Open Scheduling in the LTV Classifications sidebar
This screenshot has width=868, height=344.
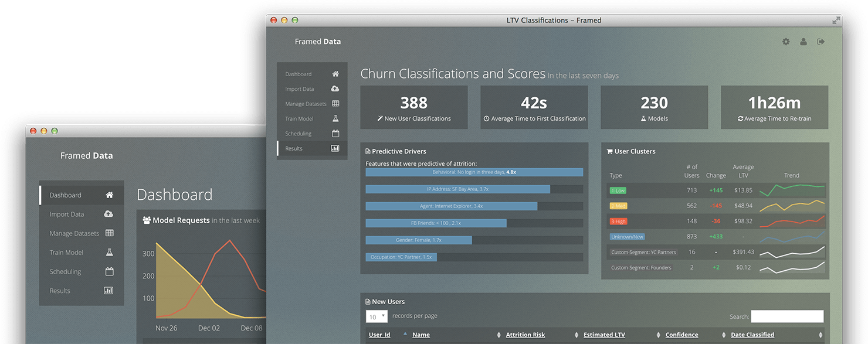pos(312,134)
